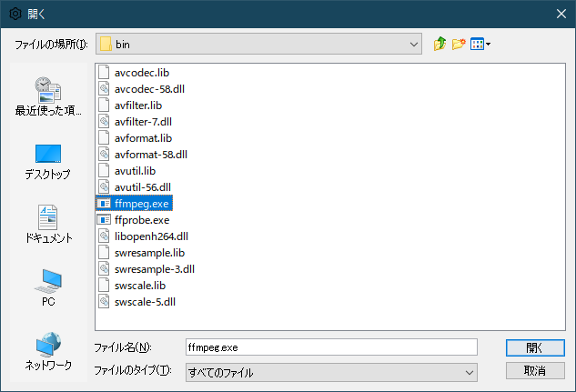
Task: Open view menu dropdown arrow
Action: click(x=489, y=45)
